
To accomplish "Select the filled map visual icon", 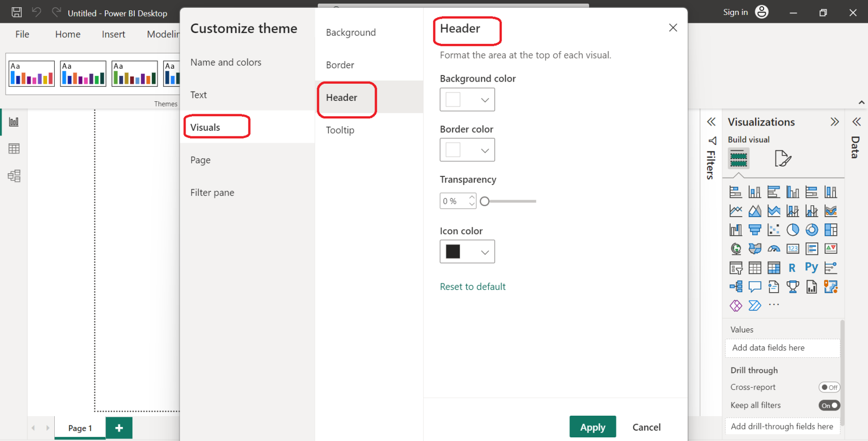I will point(755,249).
